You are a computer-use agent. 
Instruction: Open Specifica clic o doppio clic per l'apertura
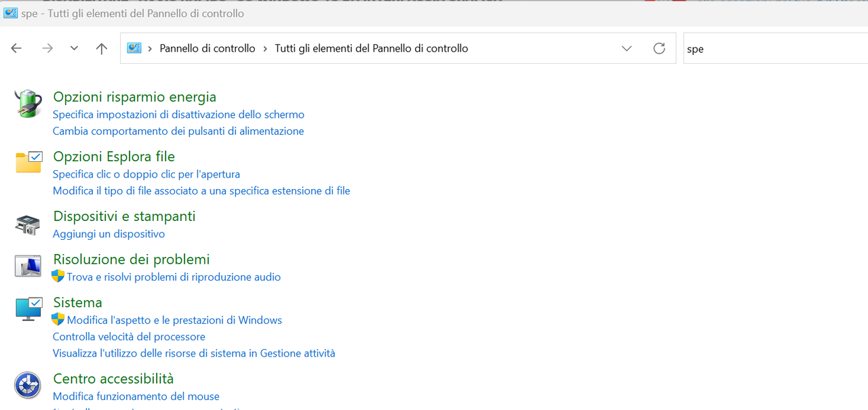[146, 174]
